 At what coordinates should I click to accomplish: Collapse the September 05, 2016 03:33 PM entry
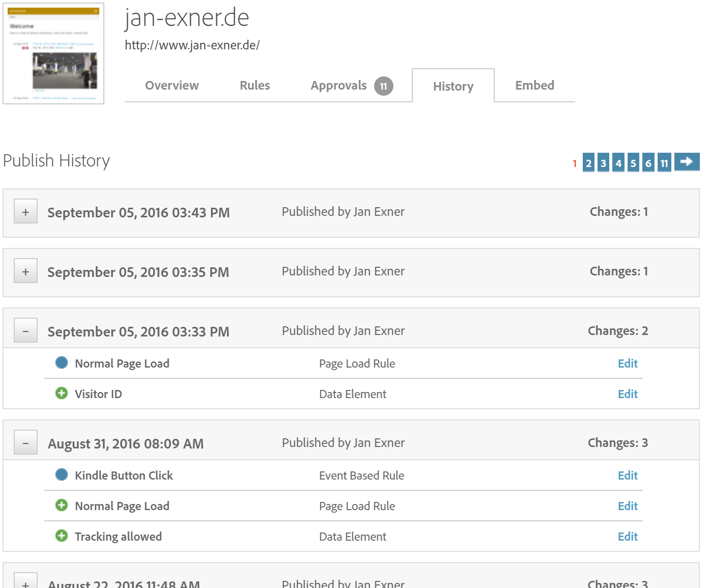[25, 331]
